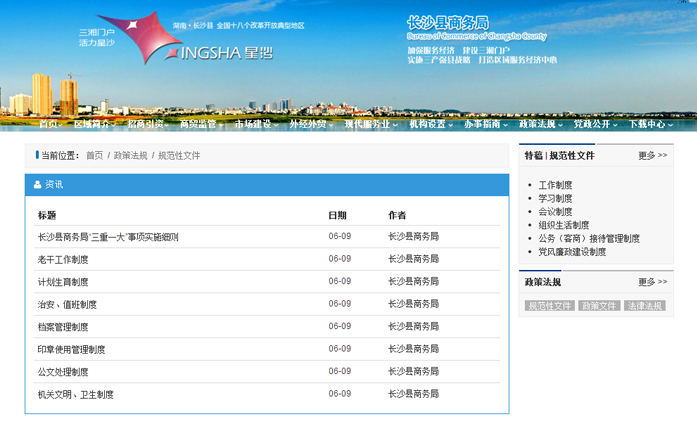This screenshot has height=436, width=697.
Task: Open the 计划生育制度 article
Action: [x=63, y=282]
